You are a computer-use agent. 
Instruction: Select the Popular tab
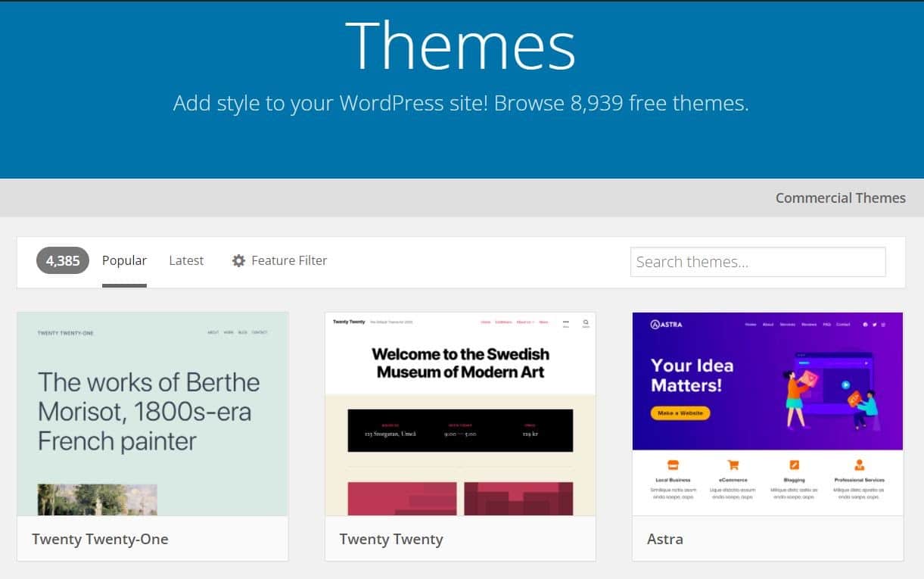click(124, 260)
